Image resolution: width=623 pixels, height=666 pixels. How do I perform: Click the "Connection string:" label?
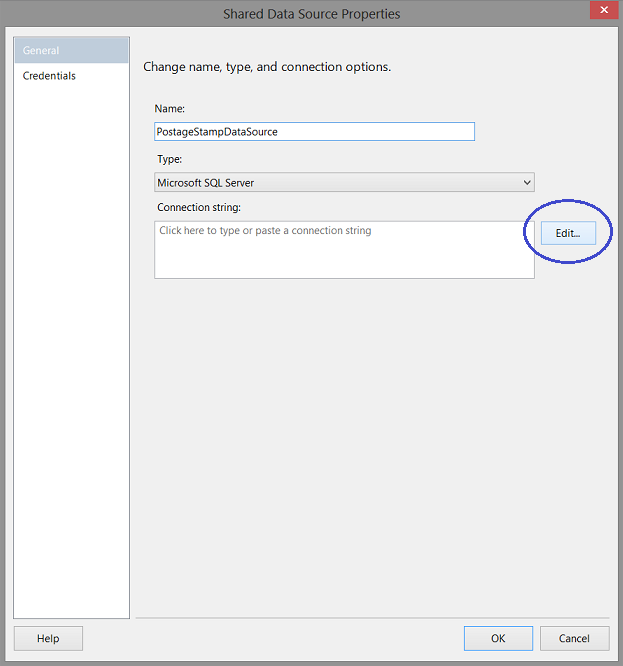(199, 208)
